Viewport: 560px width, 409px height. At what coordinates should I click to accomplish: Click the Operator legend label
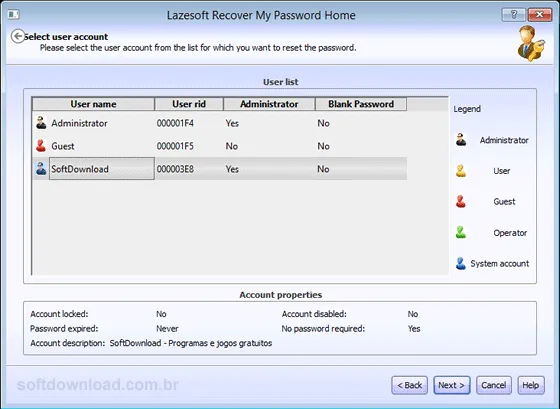[510, 233]
